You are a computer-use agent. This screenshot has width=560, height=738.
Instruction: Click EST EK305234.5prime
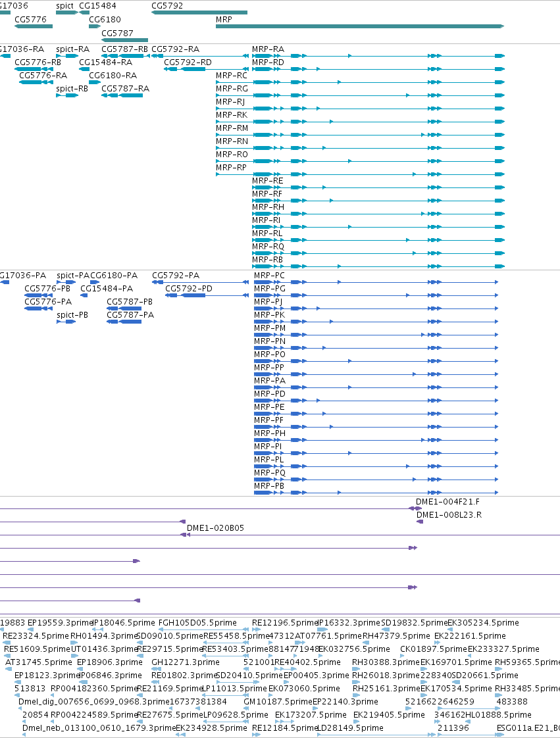pos(483,623)
